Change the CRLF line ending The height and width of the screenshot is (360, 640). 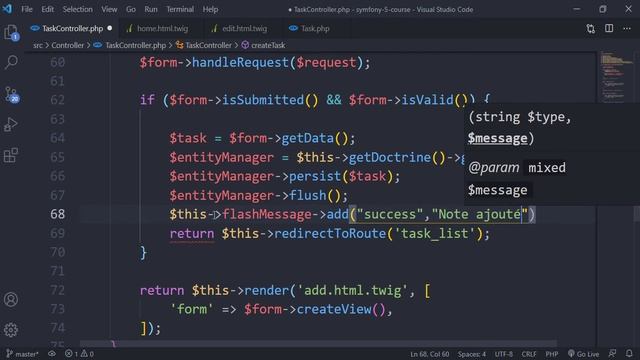[x=529, y=354]
